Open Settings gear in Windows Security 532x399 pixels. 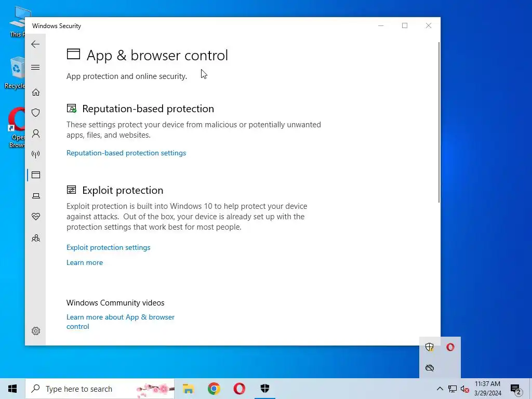coord(36,331)
